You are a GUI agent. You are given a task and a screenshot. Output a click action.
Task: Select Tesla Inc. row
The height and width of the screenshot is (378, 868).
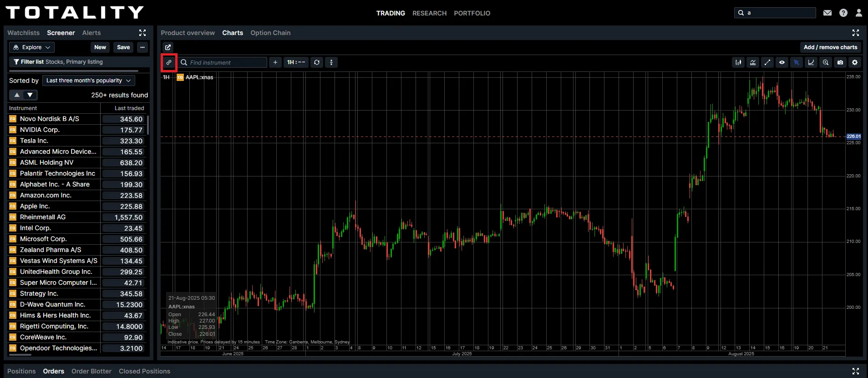pos(77,141)
